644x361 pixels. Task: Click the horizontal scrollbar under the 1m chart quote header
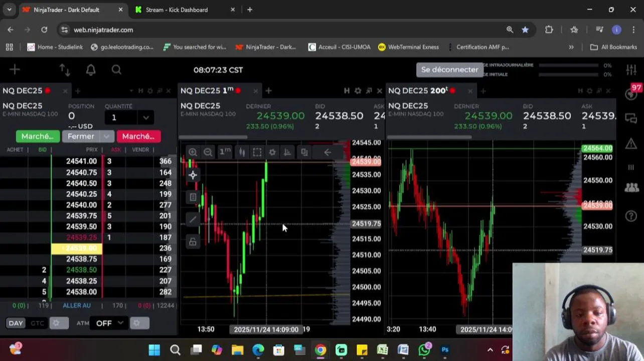[x=213, y=137]
